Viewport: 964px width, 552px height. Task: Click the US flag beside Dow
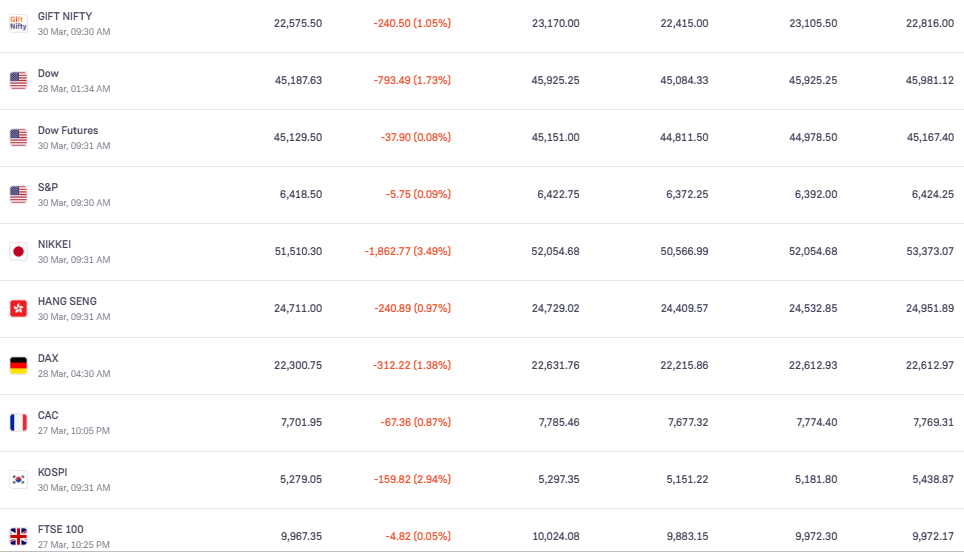pyautogui.click(x=18, y=80)
